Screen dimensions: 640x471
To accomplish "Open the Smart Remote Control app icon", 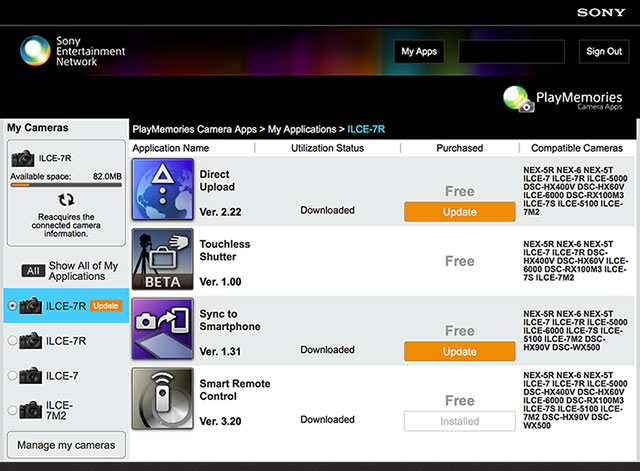I will (162, 399).
